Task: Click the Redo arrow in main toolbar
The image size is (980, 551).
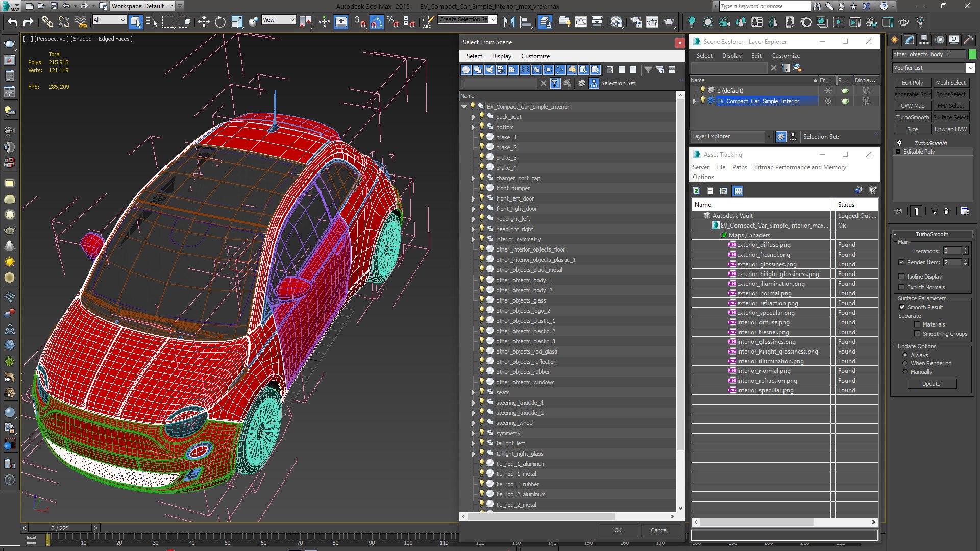Action: (x=28, y=21)
